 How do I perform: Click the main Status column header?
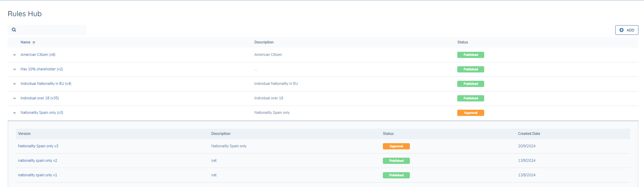tap(462, 42)
